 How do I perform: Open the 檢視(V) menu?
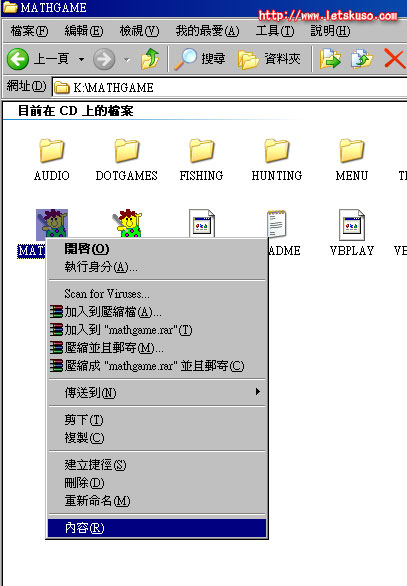coord(139,31)
